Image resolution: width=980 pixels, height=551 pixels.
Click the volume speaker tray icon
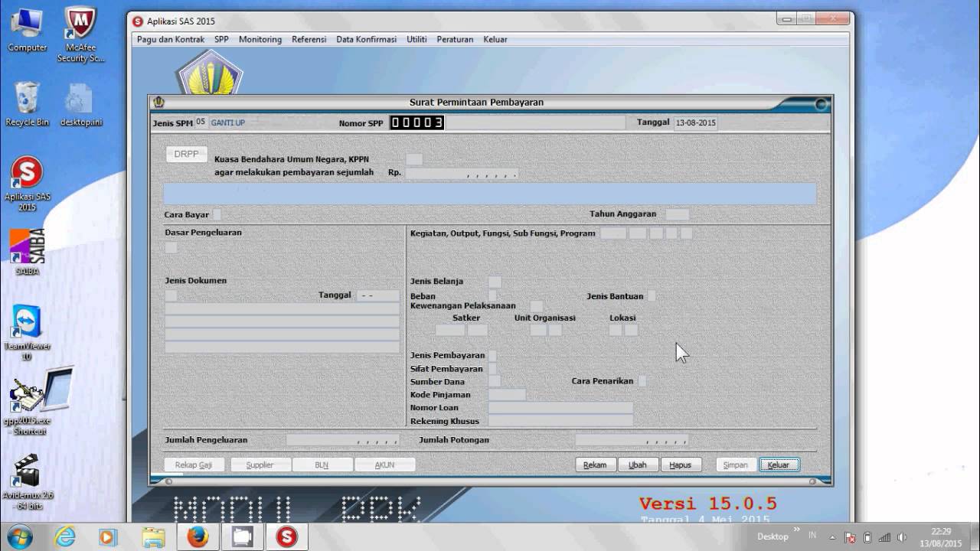903,537
